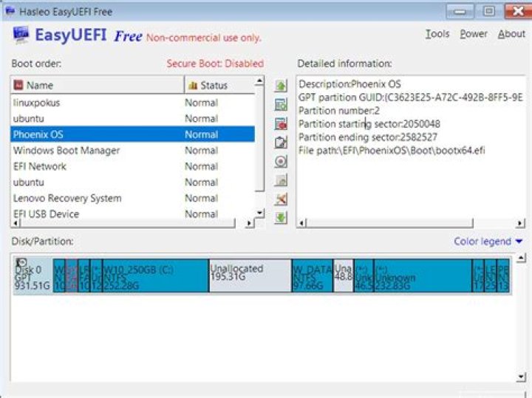Click the crossed tools icon in toolbar
This screenshot has width=532, height=398.
click(281, 199)
